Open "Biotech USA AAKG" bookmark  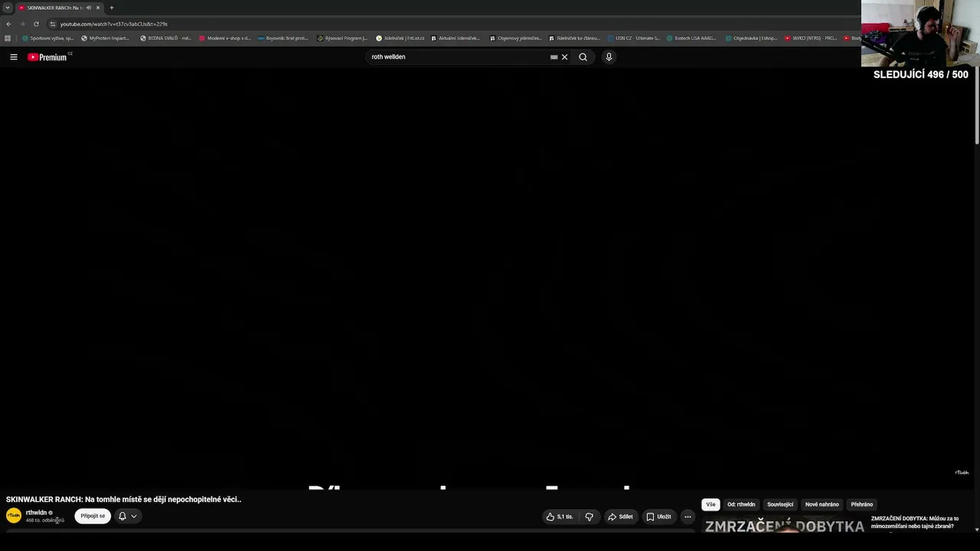pyautogui.click(x=691, y=37)
